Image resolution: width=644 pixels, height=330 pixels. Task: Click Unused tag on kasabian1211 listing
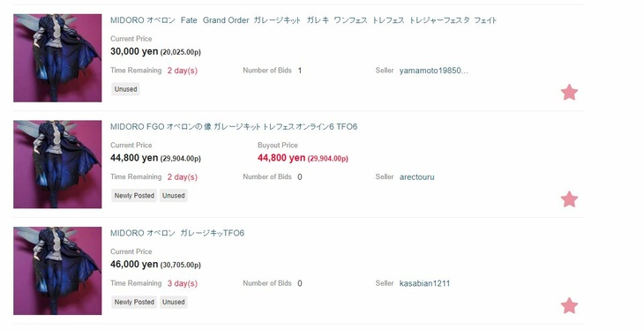pyautogui.click(x=173, y=302)
